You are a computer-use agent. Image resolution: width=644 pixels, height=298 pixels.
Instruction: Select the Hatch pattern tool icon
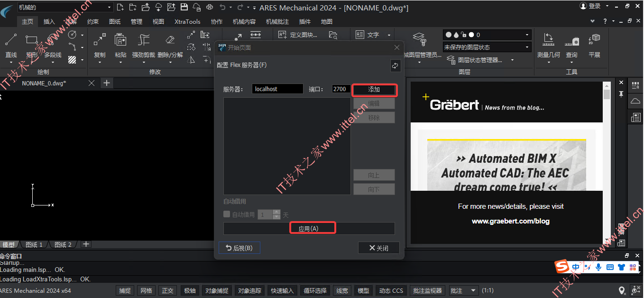click(x=73, y=60)
